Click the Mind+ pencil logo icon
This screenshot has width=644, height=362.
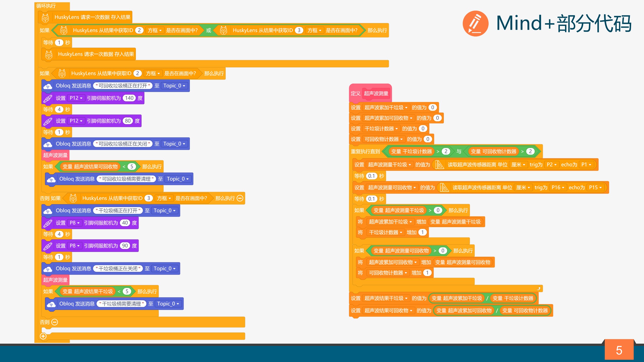[476, 23]
